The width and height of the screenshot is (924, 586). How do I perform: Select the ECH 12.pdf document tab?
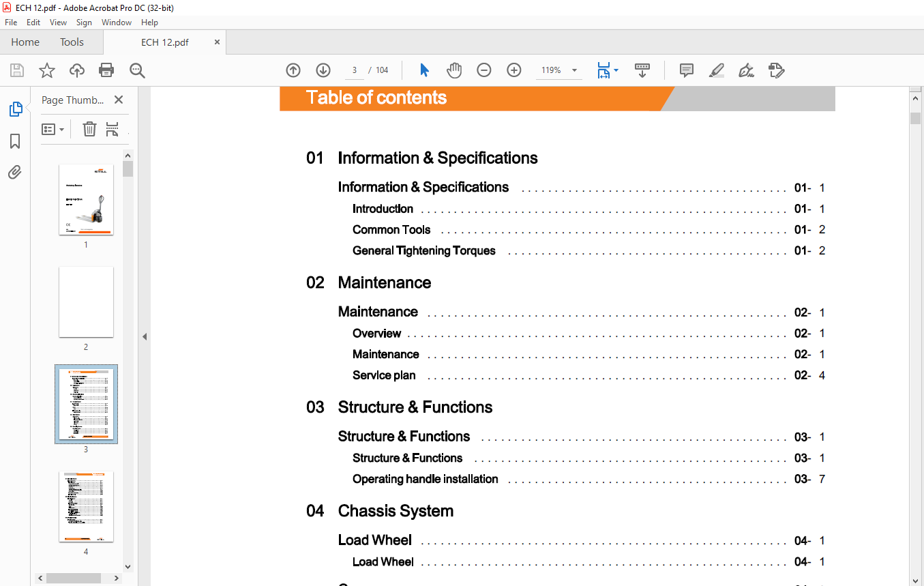165,42
